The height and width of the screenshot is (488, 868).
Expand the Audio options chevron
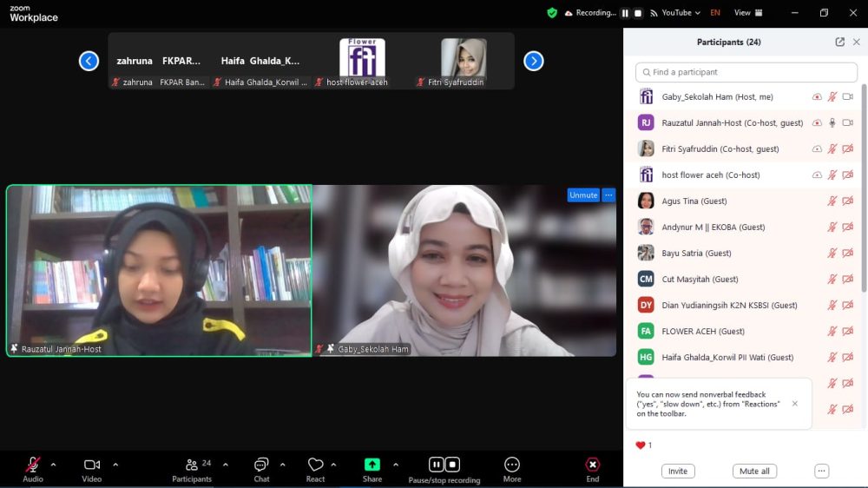pyautogui.click(x=53, y=465)
